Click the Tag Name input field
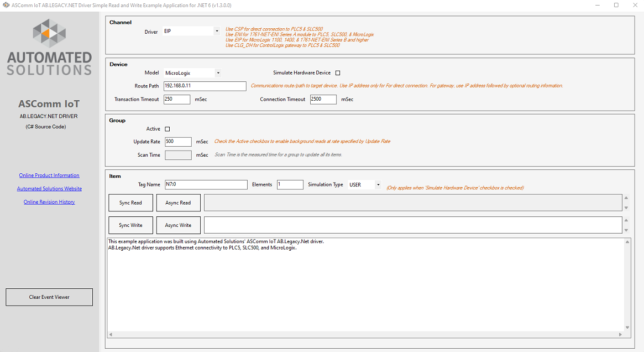The width and height of the screenshot is (644, 352). click(206, 185)
